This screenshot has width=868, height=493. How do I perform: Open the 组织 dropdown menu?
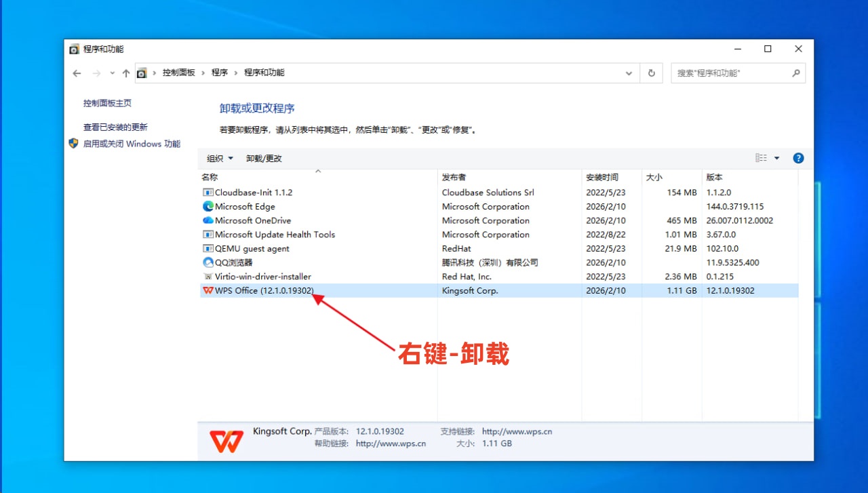pos(220,159)
